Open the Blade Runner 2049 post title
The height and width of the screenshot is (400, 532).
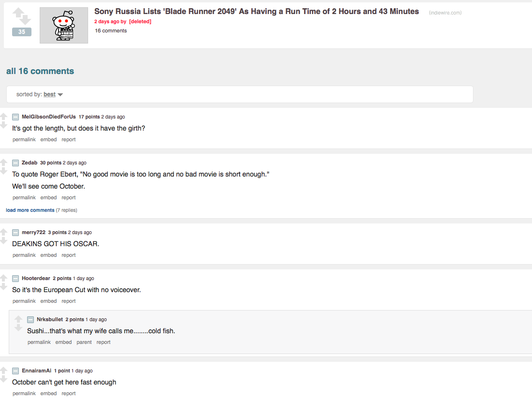[x=257, y=12]
